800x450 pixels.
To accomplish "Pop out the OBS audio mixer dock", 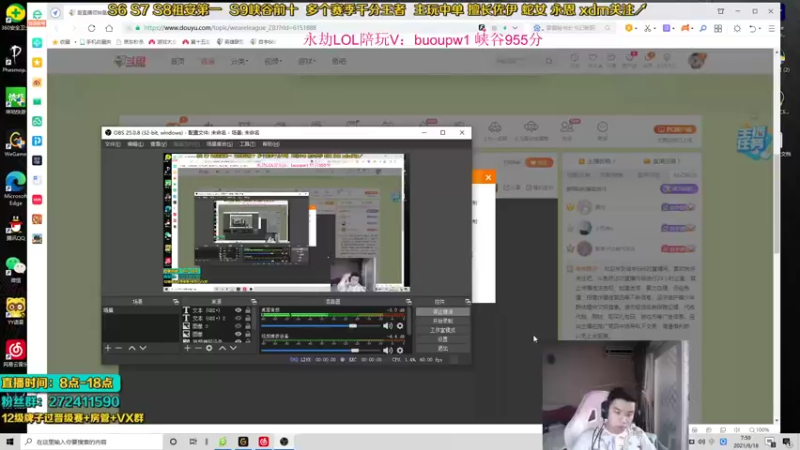I will pyautogui.click(x=408, y=302).
